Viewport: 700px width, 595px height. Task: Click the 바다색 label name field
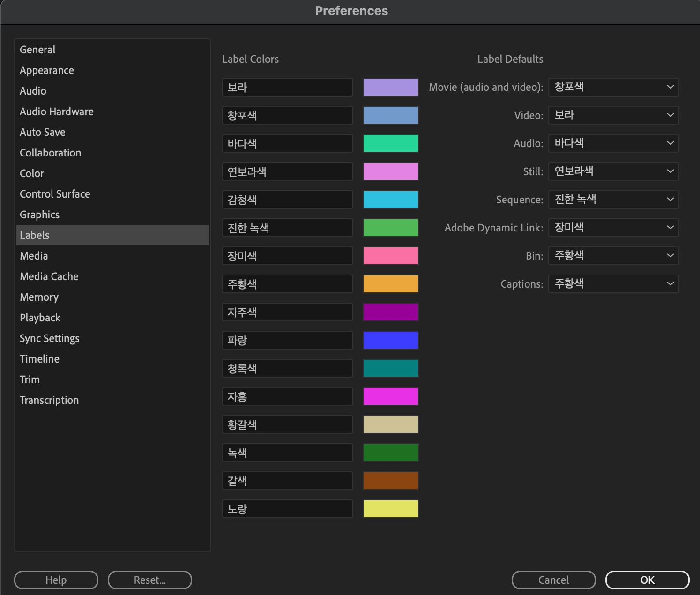288,143
